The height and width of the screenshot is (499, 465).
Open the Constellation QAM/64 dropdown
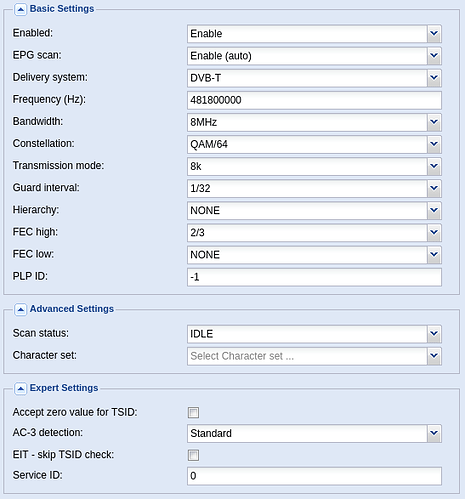[x=314, y=144]
